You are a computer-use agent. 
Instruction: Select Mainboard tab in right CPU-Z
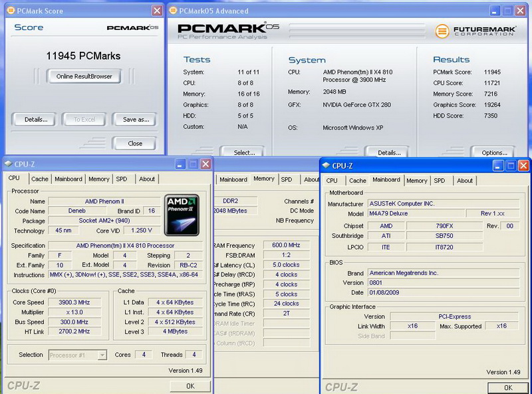click(386, 179)
